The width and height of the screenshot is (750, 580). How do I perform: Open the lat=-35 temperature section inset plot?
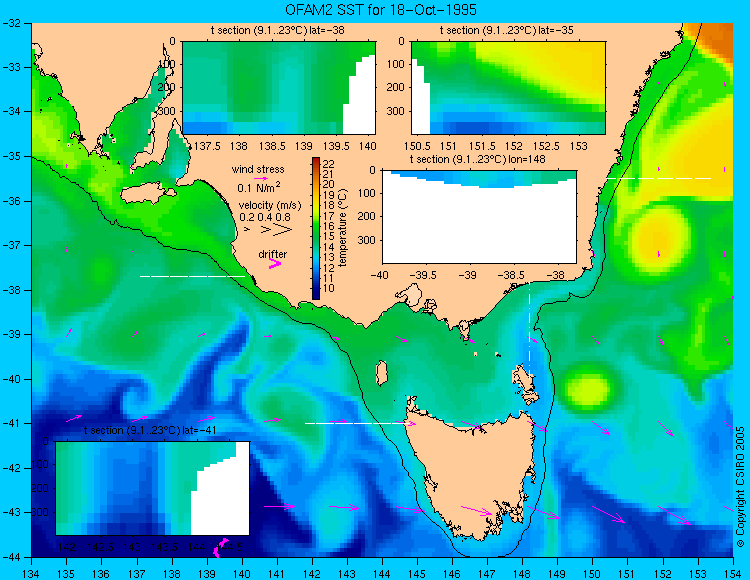click(x=508, y=88)
